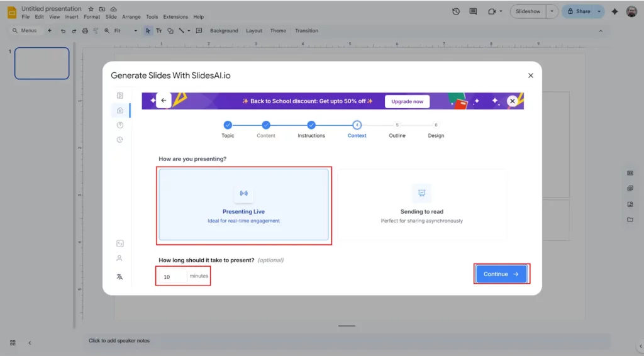Expand the Slideshow dropdown arrow
The image size is (644, 356).
(552, 11)
